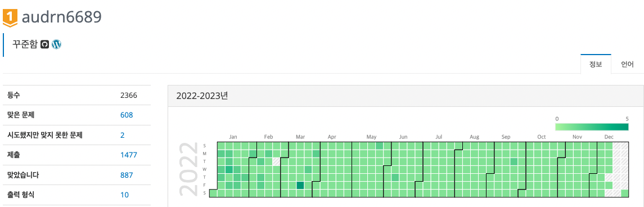Click the darkest green heatmap cell in March
The width and height of the screenshot is (644, 207).
click(300, 185)
